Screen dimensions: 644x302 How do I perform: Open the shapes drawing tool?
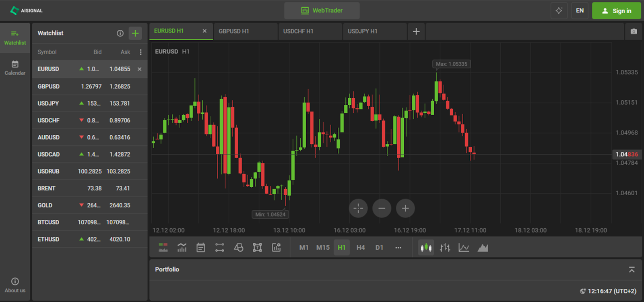pos(239,248)
